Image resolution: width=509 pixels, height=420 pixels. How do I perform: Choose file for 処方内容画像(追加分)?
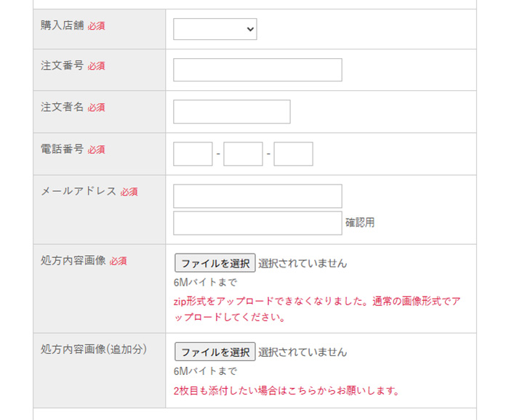[x=215, y=352]
